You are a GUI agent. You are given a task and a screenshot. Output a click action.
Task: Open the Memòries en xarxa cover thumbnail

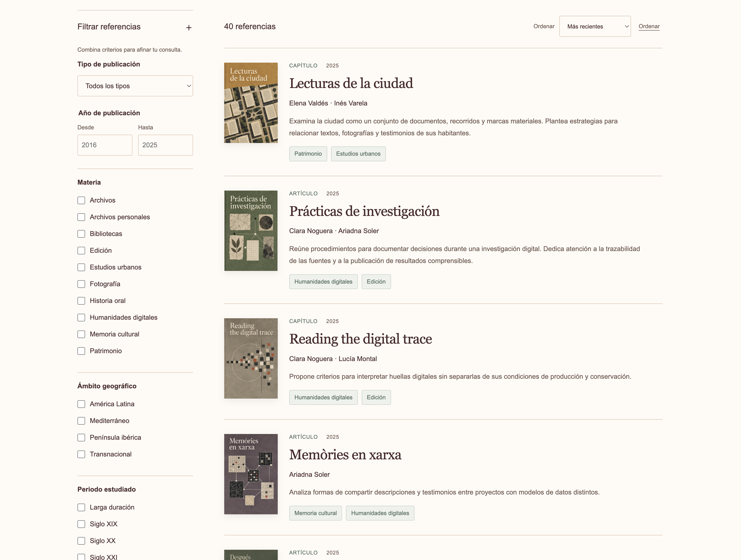pyautogui.click(x=251, y=474)
